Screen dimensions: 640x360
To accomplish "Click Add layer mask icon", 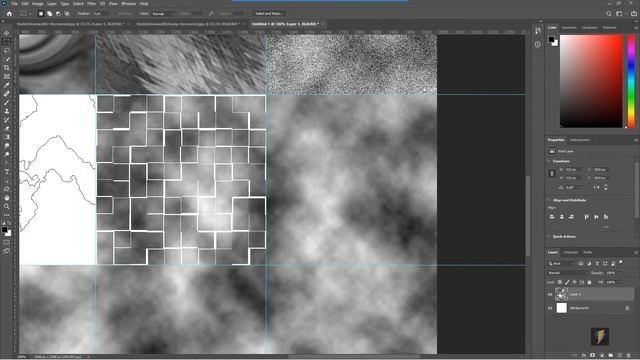I will coord(593,356).
